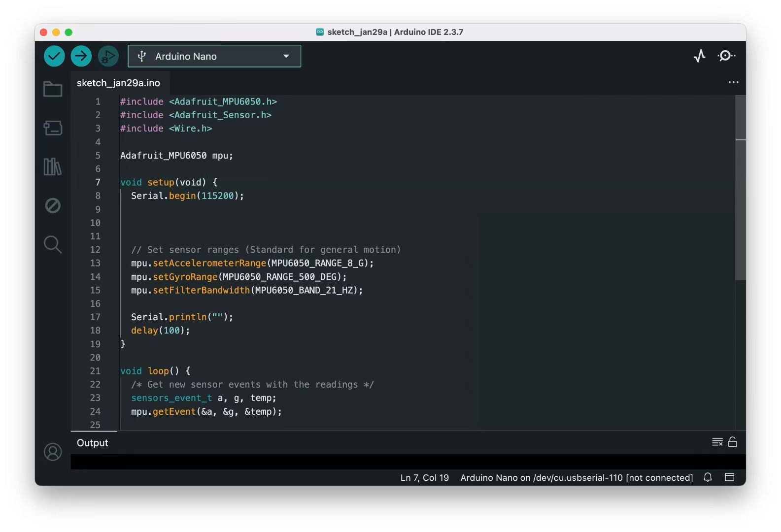Click line number 13 in the gutter
781x532 pixels.
tap(95, 263)
